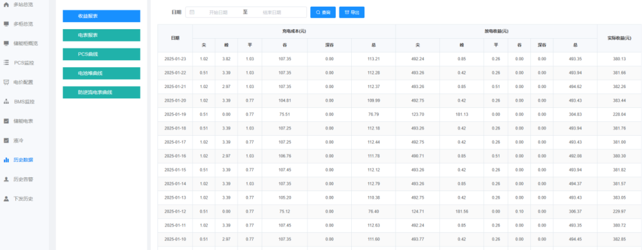The height and width of the screenshot is (250, 644).
Task: Open 下发历史 in the sidebar
Action: point(23,199)
